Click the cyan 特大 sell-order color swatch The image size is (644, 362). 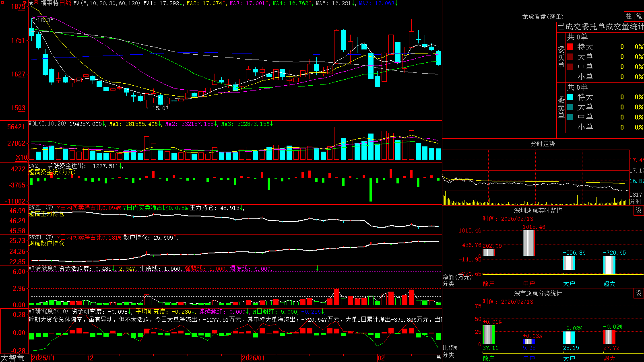tap(570, 97)
